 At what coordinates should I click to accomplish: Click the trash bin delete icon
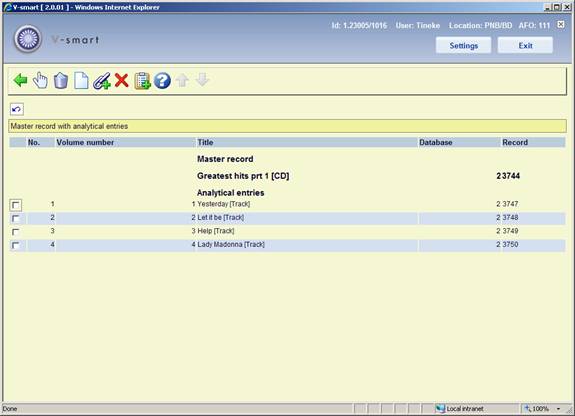[x=61, y=81]
